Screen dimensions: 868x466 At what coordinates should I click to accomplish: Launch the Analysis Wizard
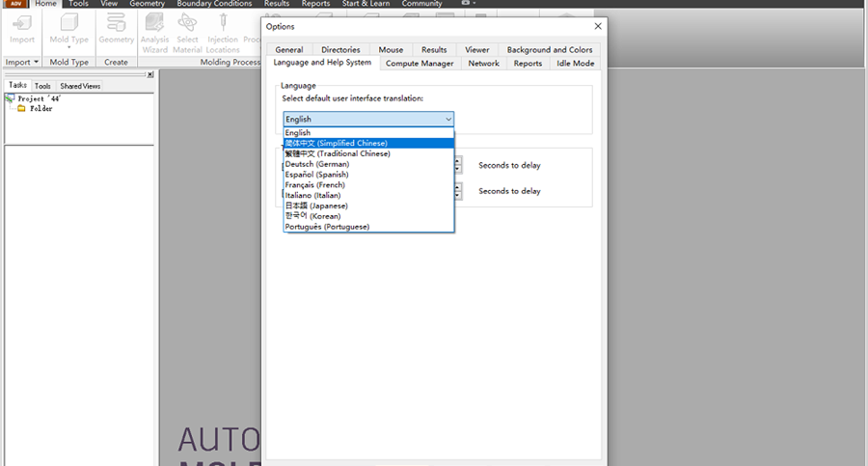[x=154, y=33]
